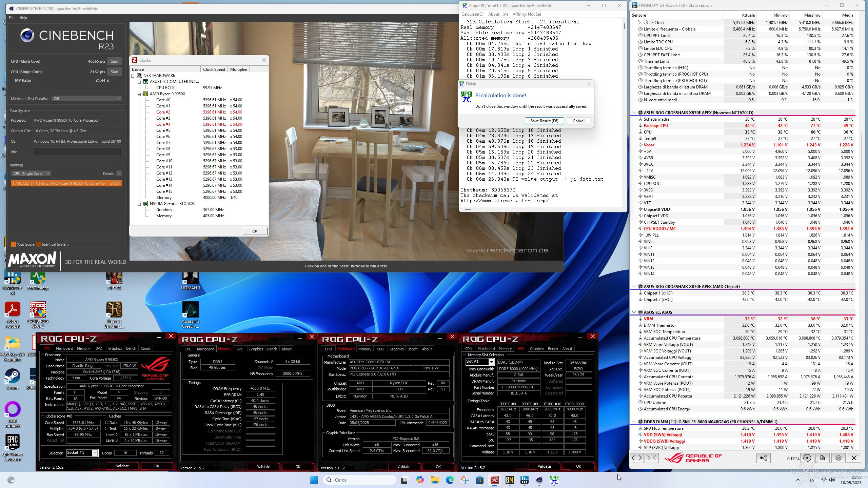
Task: Launch the ZenTimings desktop icon
Action: click(x=38, y=281)
